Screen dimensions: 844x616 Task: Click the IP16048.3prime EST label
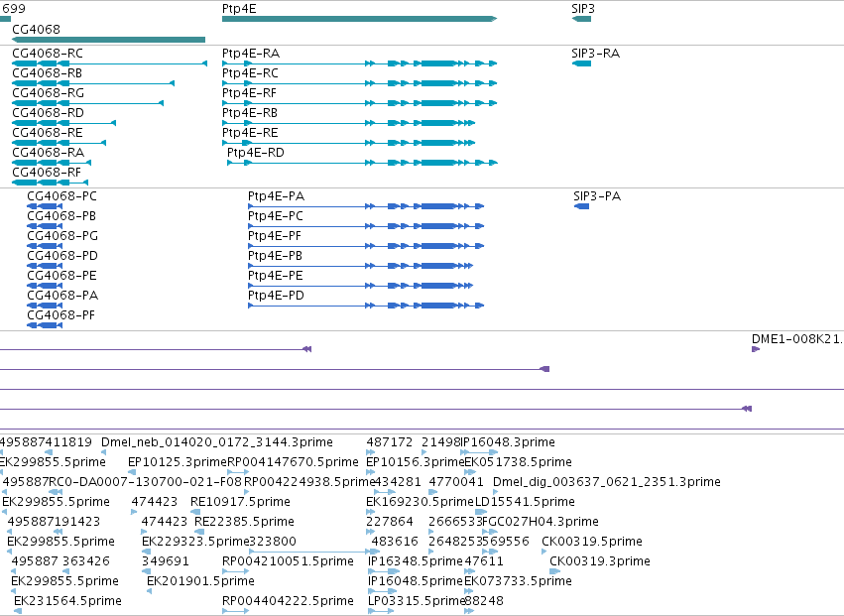(x=507, y=442)
